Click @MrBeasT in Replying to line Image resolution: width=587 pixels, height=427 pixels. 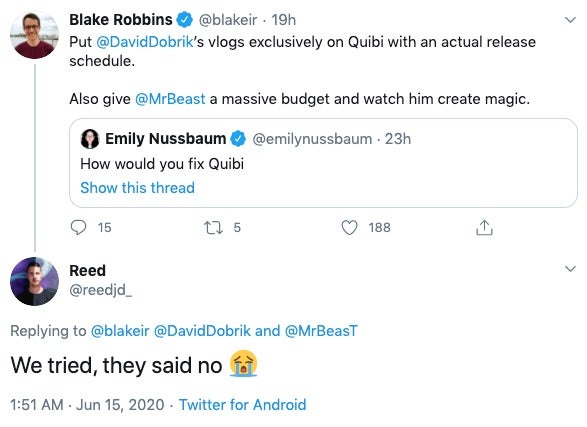pyautogui.click(x=321, y=331)
